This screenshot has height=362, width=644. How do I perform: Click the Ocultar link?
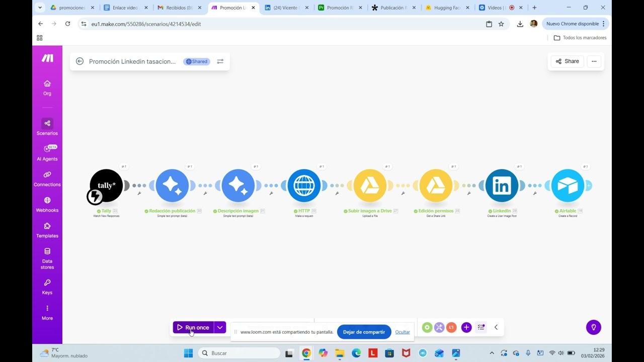click(x=403, y=332)
